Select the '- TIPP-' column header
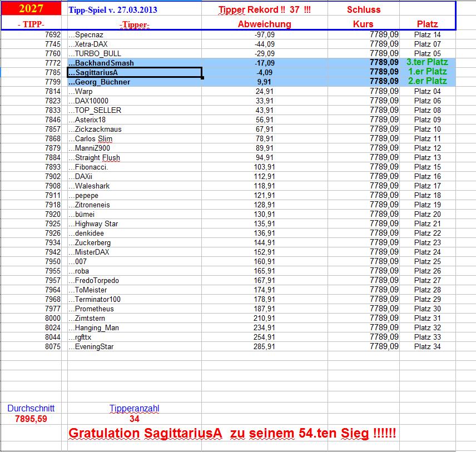 pos(31,24)
